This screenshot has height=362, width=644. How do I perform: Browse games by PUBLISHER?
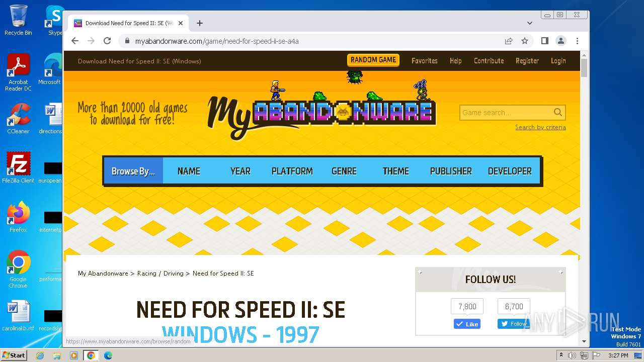pyautogui.click(x=451, y=171)
